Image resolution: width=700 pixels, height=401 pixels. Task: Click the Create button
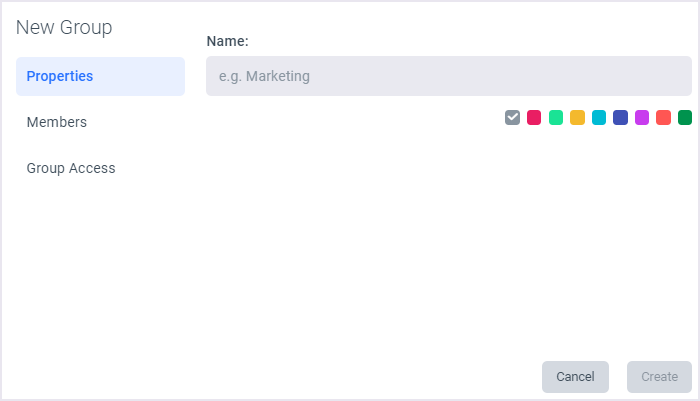point(659,377)
